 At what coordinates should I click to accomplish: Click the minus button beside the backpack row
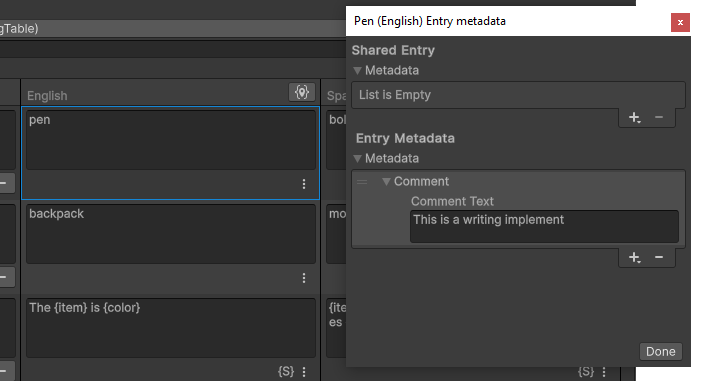pos(6,277)
